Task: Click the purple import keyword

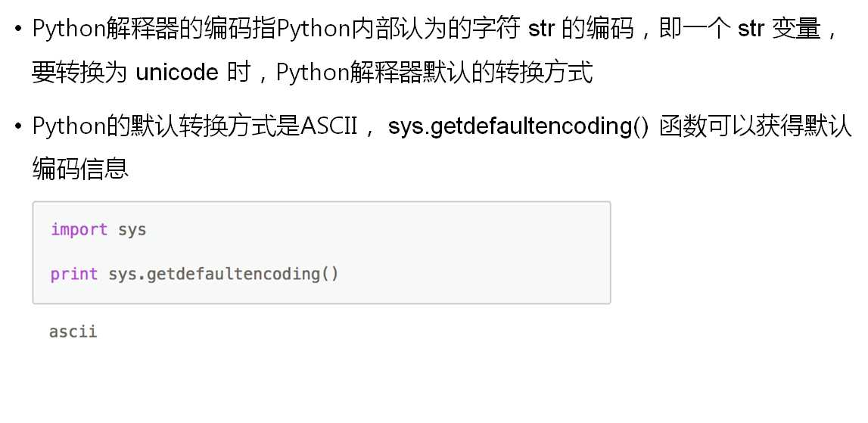Action: (79, 229)
